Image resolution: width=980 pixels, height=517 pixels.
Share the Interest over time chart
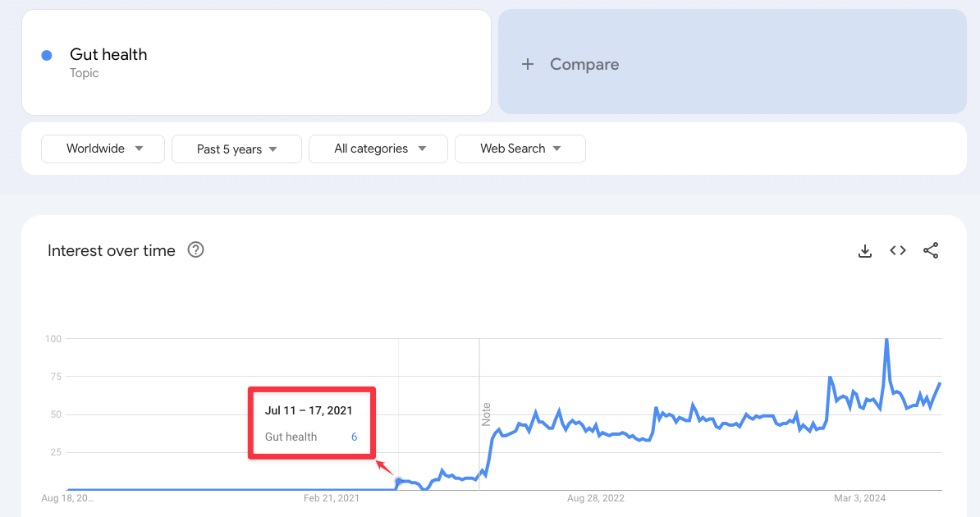point(931,250)
